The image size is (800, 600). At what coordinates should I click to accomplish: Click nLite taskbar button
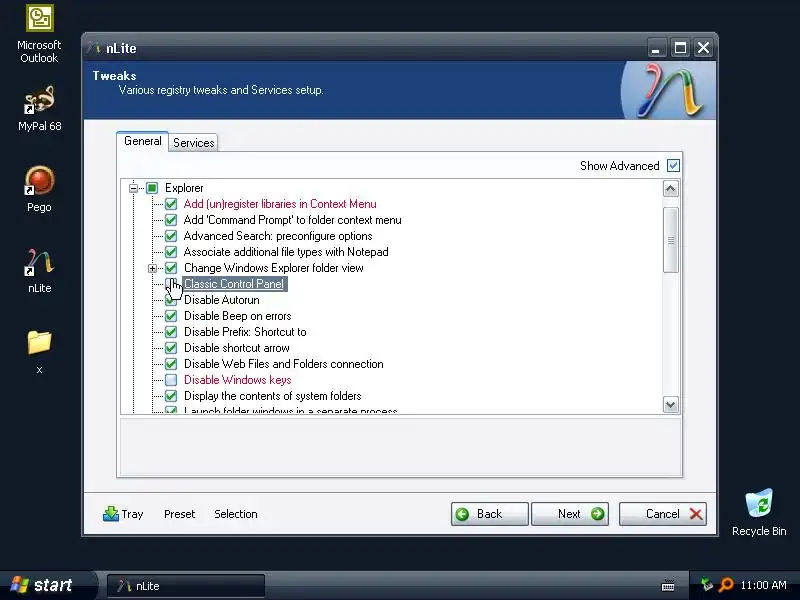tap(186, 586)
